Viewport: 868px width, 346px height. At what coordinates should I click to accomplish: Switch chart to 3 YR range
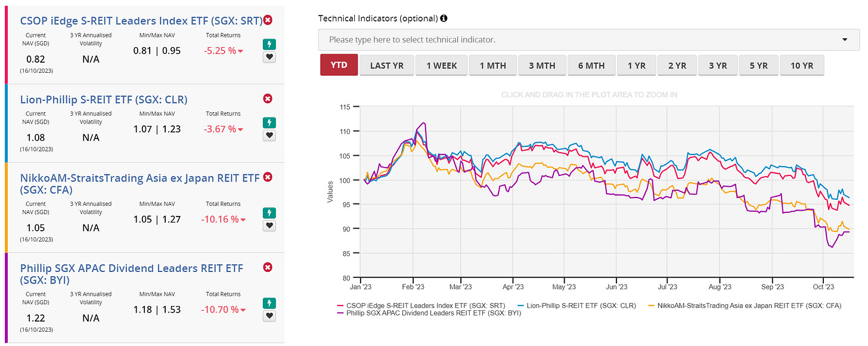tap(718, 66)
